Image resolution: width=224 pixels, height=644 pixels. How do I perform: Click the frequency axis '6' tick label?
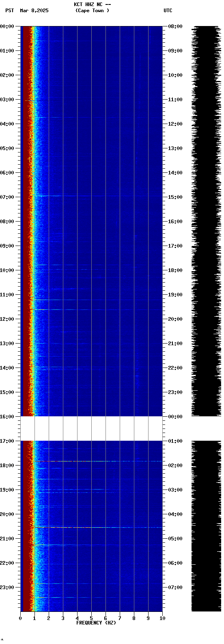(x=106, y=618)
